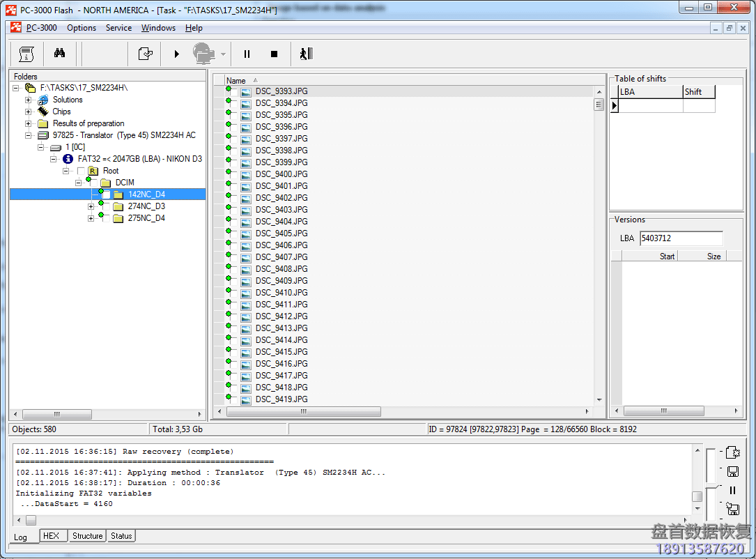Viewport: 756px width, 559px height.
Task: Click the toolbar Stop square button
Action: point(274,54)
